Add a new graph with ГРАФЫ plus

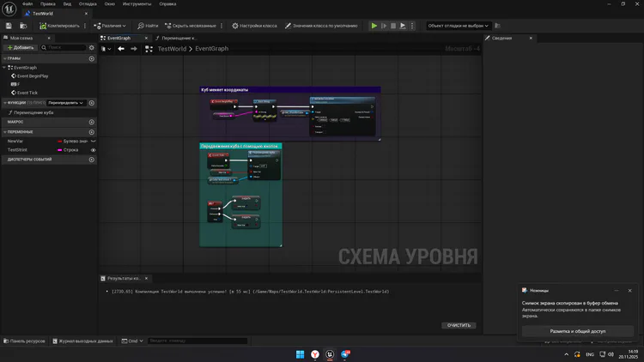(92, 58)
